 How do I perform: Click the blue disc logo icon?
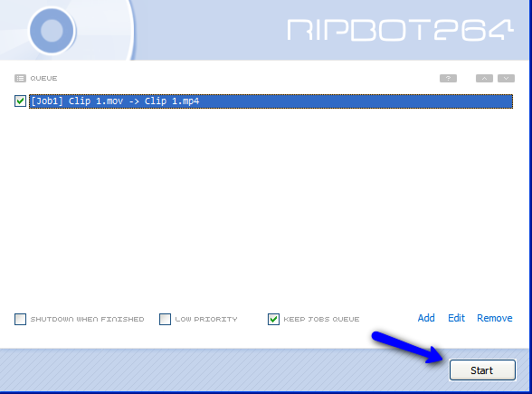[52, 31]
